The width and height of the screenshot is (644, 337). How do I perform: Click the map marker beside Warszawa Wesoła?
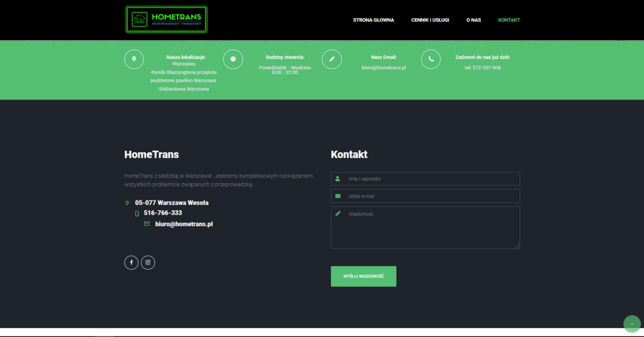pos(127,203)
